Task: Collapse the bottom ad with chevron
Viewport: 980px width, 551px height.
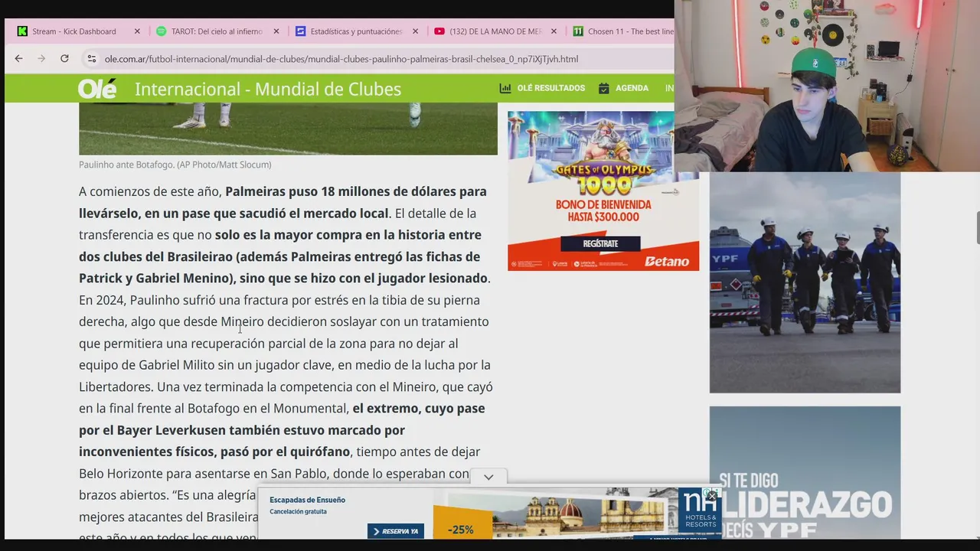Action: click(x=488, y=477)
